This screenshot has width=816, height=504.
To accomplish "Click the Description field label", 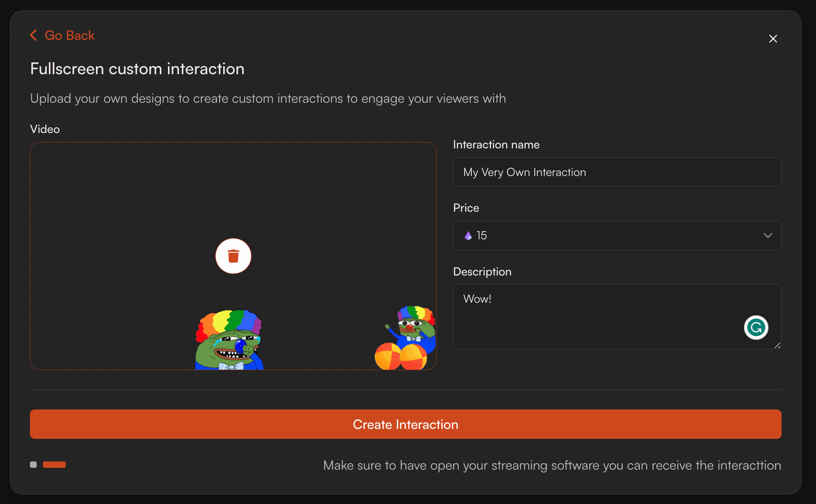I will tap(482, 272).
